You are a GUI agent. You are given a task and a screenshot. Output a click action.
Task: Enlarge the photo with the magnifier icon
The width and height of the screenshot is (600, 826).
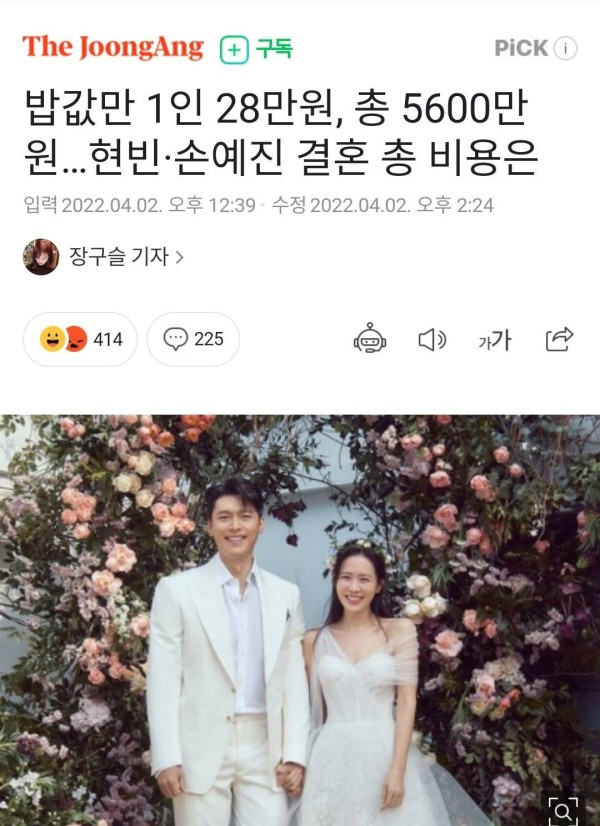click(x=563, y=811)
